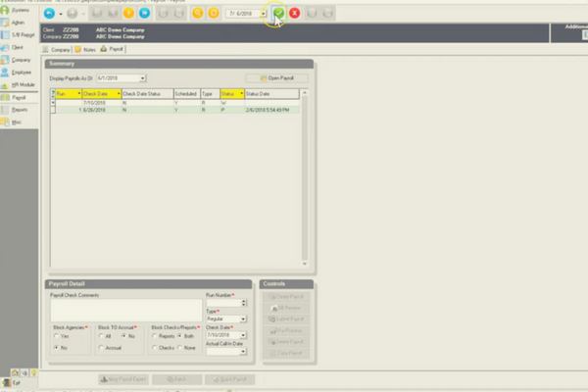
Task: Click into Payroll Check Comments box
Action: (x=126, y=311)
